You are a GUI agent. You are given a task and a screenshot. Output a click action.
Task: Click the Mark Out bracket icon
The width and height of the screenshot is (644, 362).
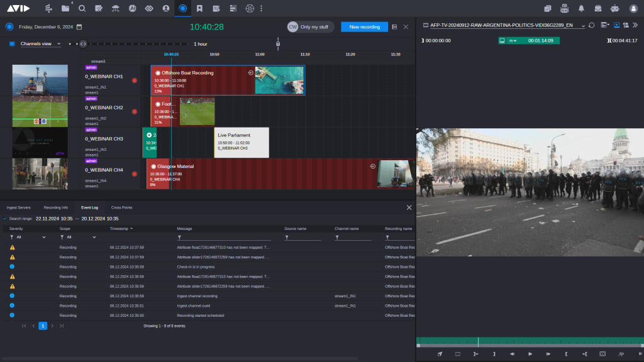pyautogui.click(x=494, y=354)
